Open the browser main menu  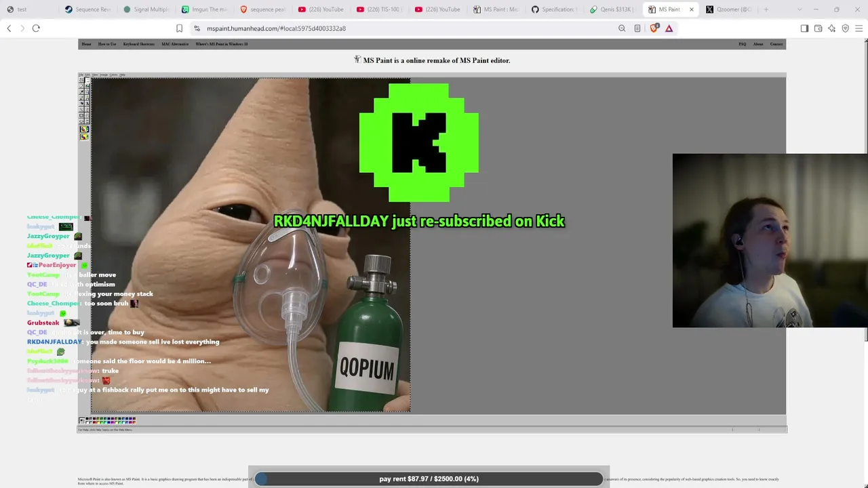(859, 28)
